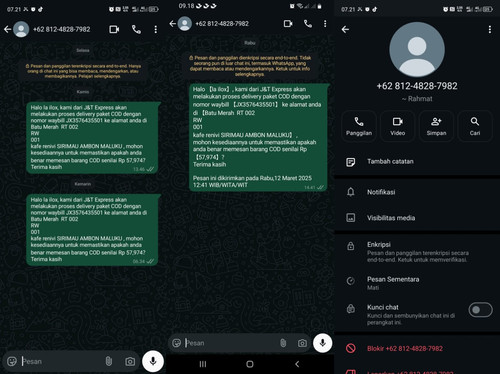Tap yellow encryption notice in left chat
Image resolution: width=500 pixels, height=374 pixels.
point(83,71)
